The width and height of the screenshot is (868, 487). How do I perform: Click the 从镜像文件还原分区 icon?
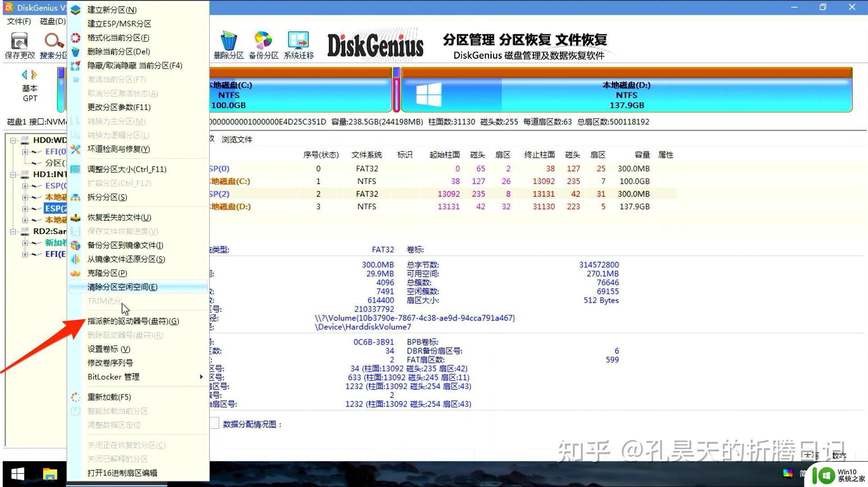(75, 259)
